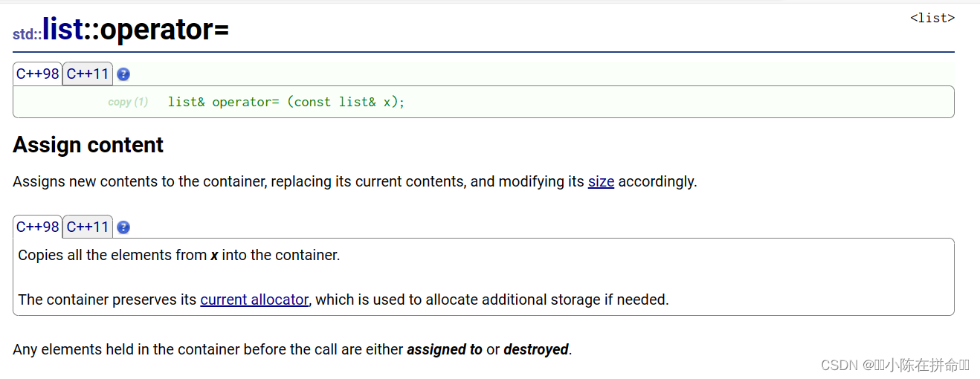Click the help icon beside the description tabs
Screen dimensions: 980x379
123,227
